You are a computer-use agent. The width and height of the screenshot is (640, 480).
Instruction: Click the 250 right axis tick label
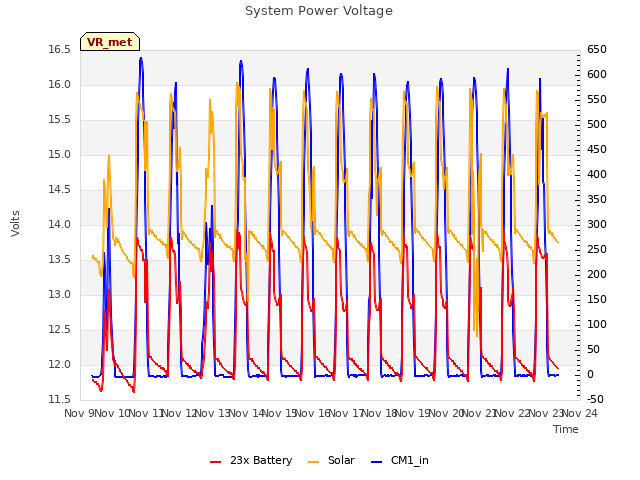(x=597, y=250)
